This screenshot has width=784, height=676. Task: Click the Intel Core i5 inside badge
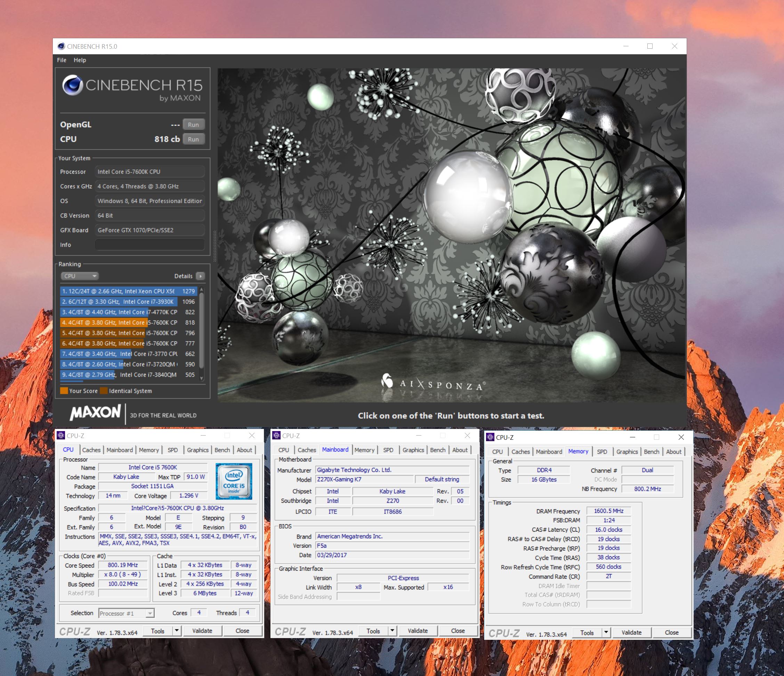(x=234, y=481)
